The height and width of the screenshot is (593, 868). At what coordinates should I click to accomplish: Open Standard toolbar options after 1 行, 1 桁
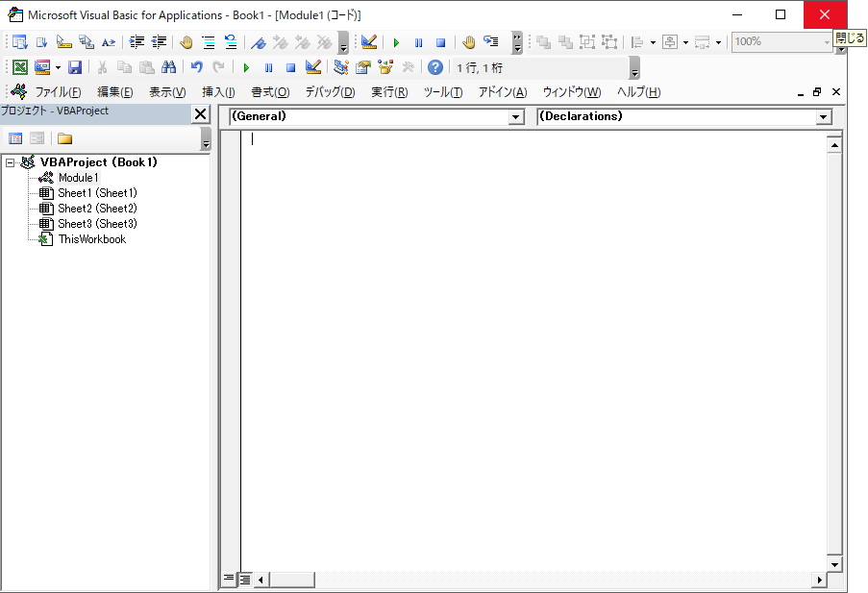pos(635,68)
